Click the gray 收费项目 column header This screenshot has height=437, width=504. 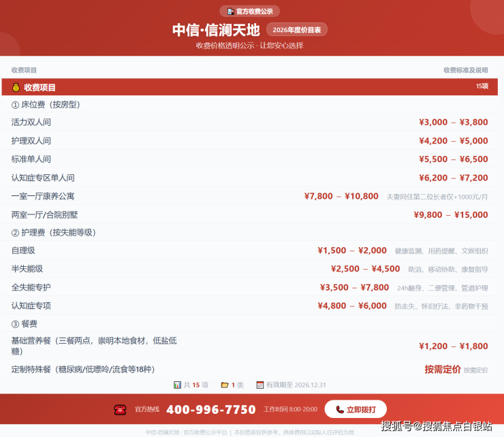pos(24,70)
